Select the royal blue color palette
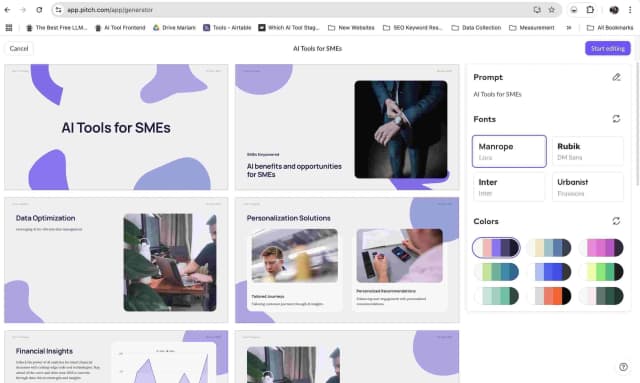This screenshot has height=383, width=640. point(549,272)
